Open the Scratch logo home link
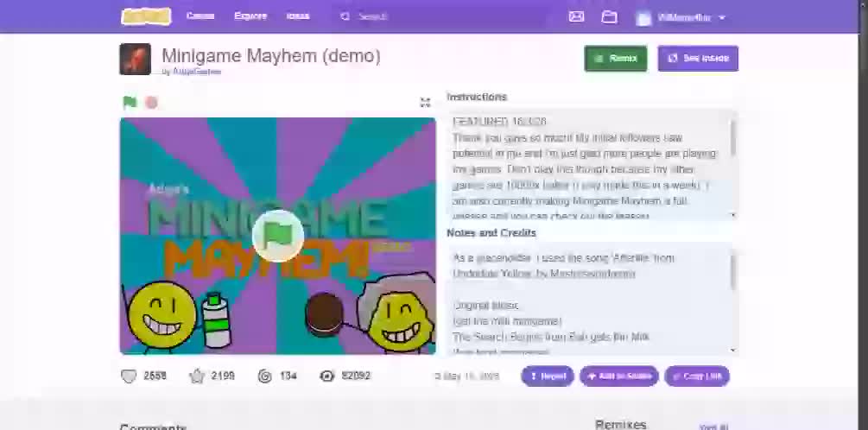868x430 pixels. (146, 16)
